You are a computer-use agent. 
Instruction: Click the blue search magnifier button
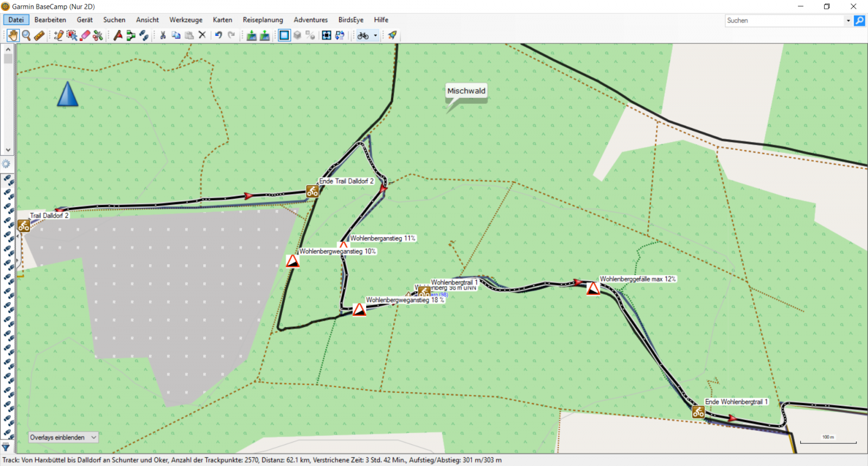[860, 21]
